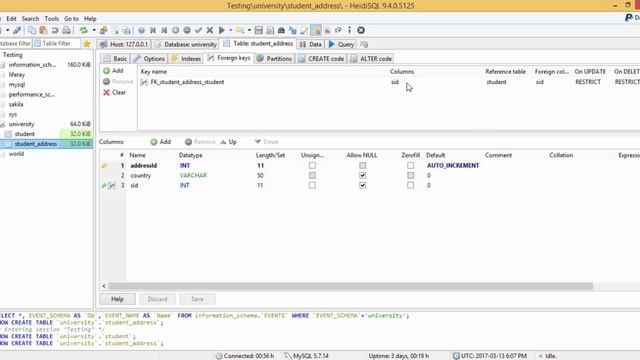Open the User manager icon
Image resolution: width=640 pixels, height=360 pixels.
[103, 30]
